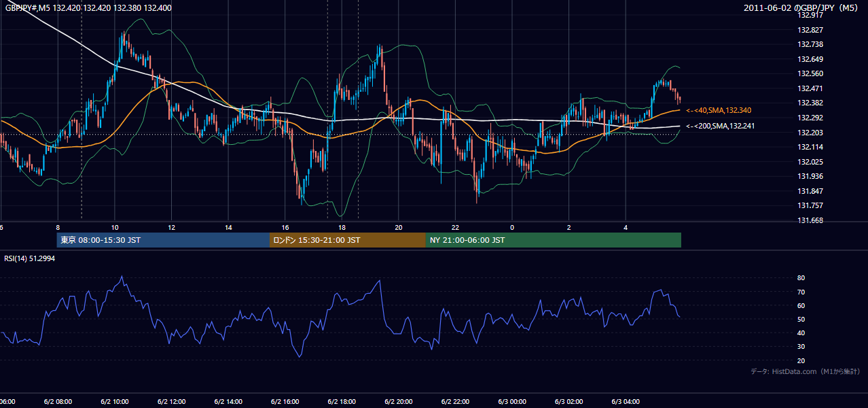Click the 6/2 08:00 time axis label
The image size is (868, 408).
coord(58,401)
